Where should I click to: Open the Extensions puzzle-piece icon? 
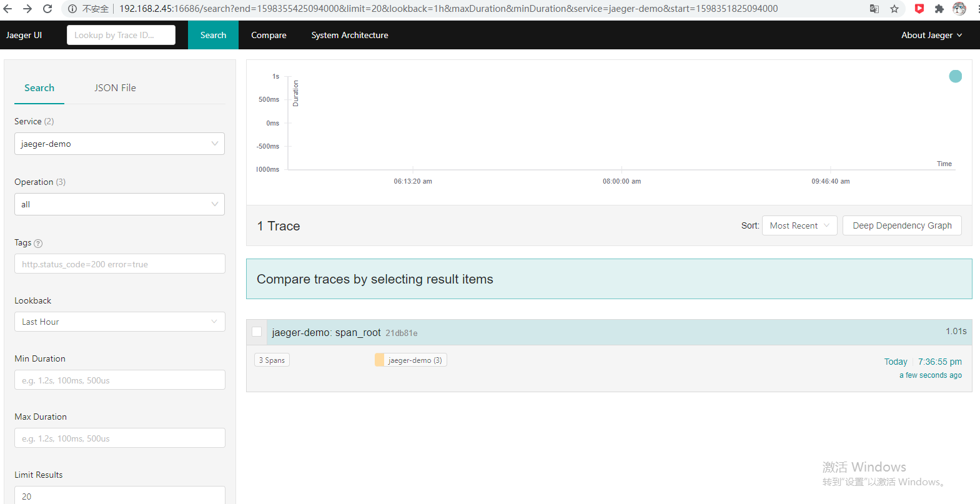(x=939, y=9)
